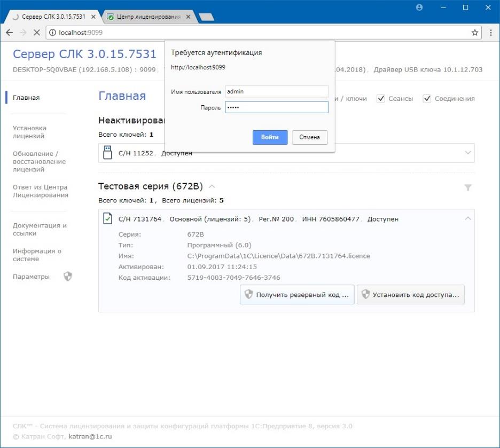Switch to the Сервер СЛК 3.0.15.7531 tab
The image size is (500, 448).
tap(53, 17)
